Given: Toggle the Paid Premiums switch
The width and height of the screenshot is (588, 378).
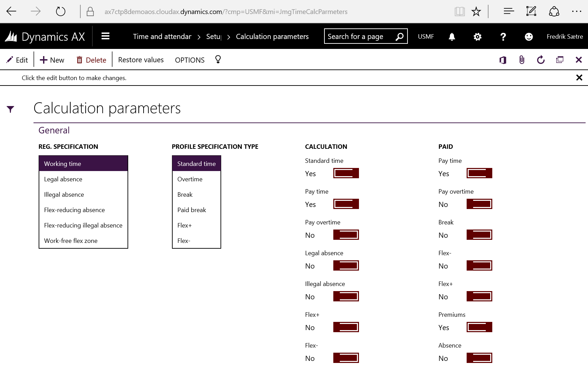Looking at the screenshot, I should pos(479,327).
